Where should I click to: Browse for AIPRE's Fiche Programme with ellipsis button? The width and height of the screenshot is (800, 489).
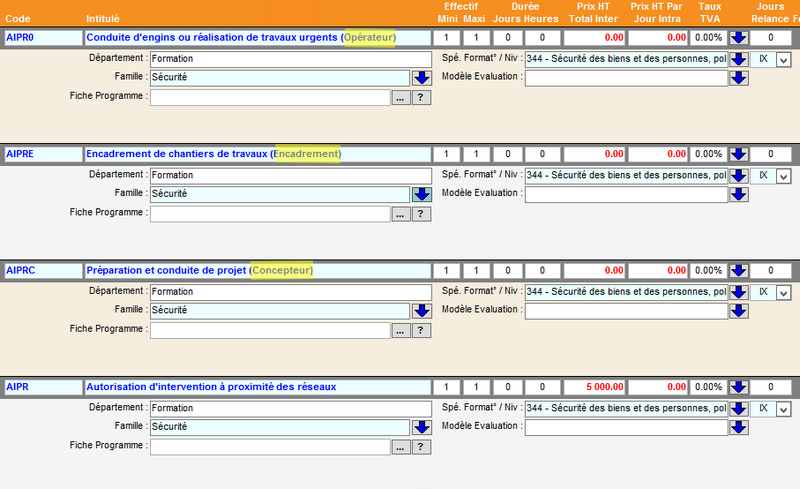click(x=400, y=214)
